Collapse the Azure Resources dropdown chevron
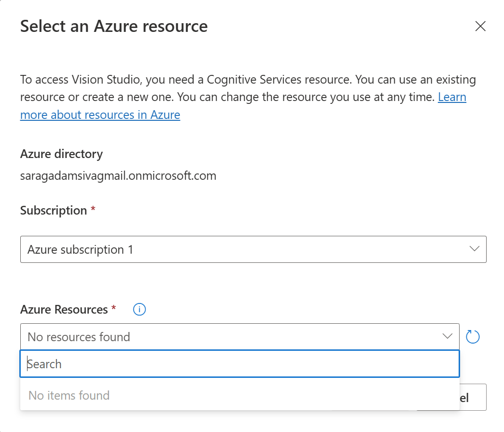 click(x=448, y=337)
